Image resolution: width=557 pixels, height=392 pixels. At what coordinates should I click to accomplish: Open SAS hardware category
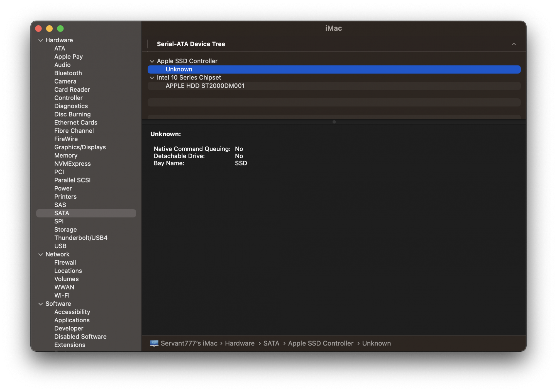60,205
